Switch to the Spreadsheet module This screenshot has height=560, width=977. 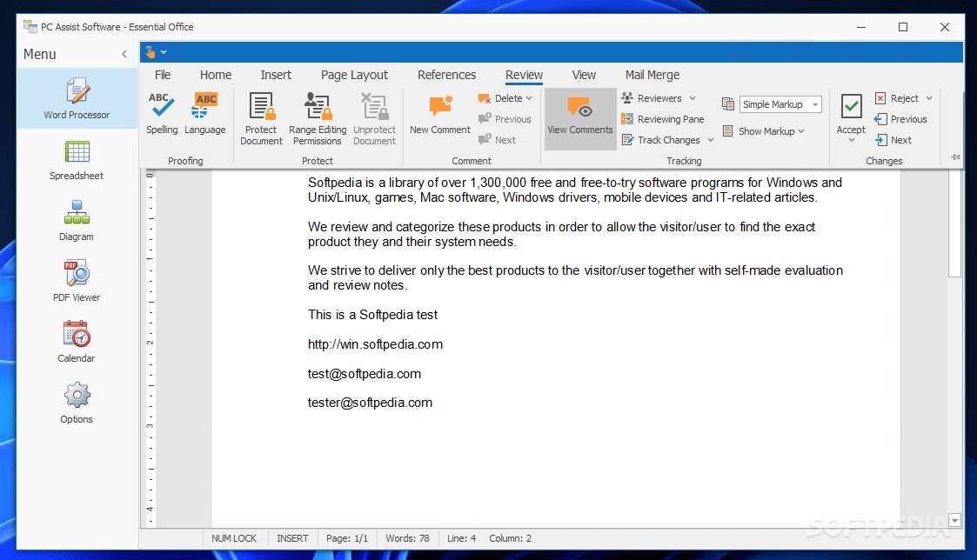(x=76, y=162)
